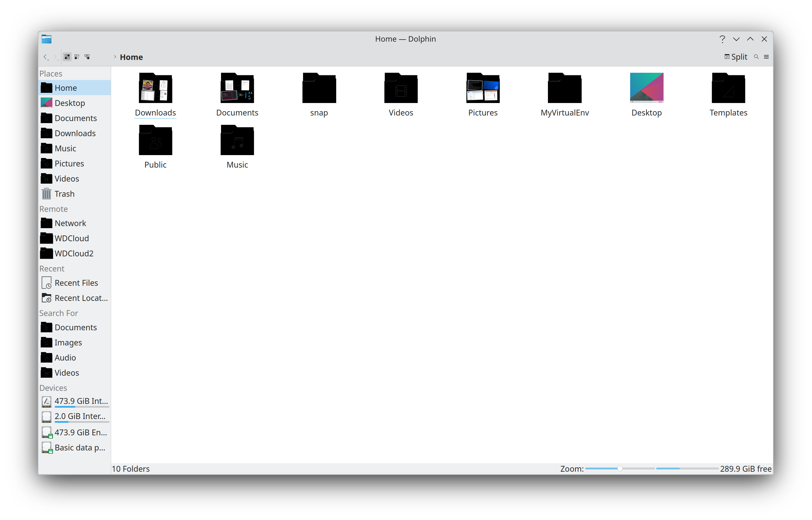Search for Videos in sidebar
812x520 pixels.
[74, 373]
